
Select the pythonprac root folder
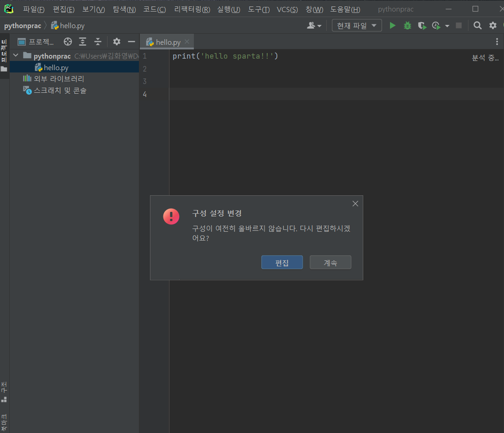(x=74, y=56)
